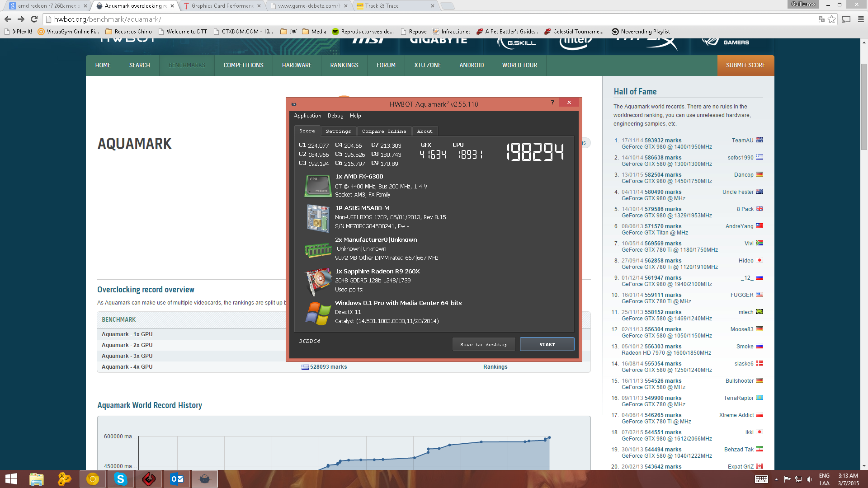The image size is (868, 488).
Task: Open the Neverending Playlist bookmark
Action: (641, 32)
